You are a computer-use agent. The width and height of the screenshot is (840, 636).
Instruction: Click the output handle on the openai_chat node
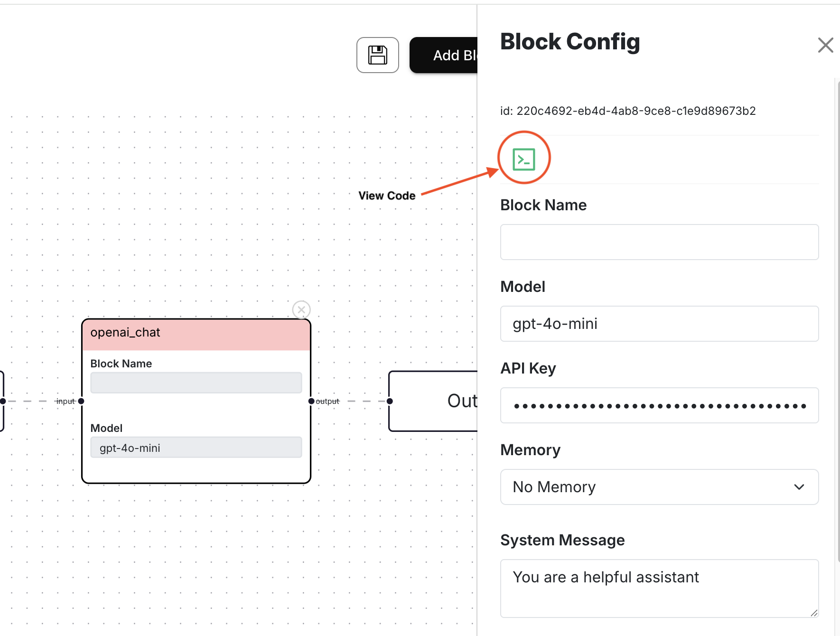(x=311, y=401)
